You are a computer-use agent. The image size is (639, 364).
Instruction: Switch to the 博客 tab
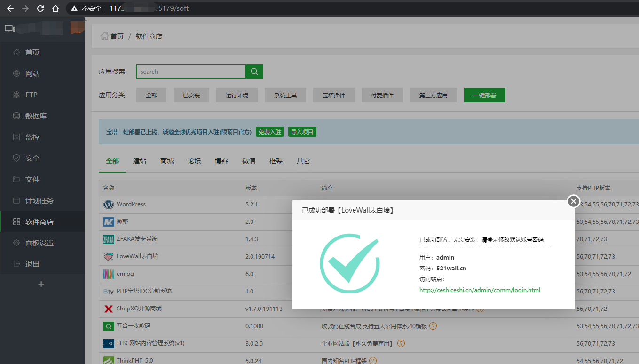221,161
